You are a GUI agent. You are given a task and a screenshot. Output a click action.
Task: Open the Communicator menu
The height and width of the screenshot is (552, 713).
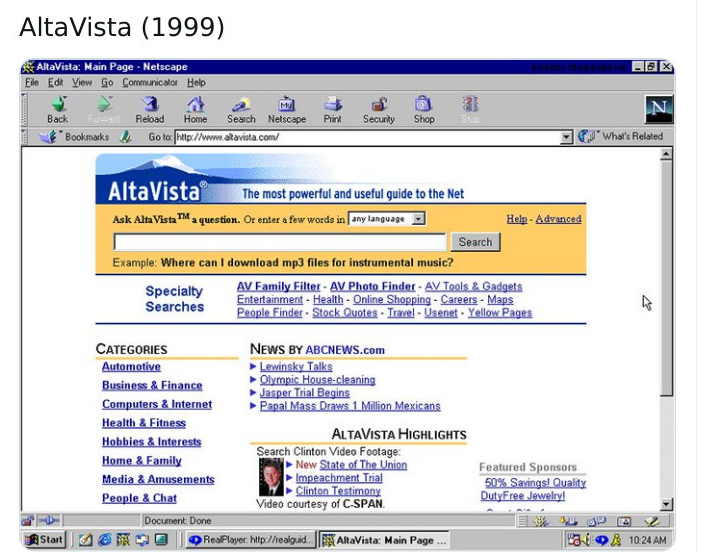pyautogui.click(x=150, y=82)
